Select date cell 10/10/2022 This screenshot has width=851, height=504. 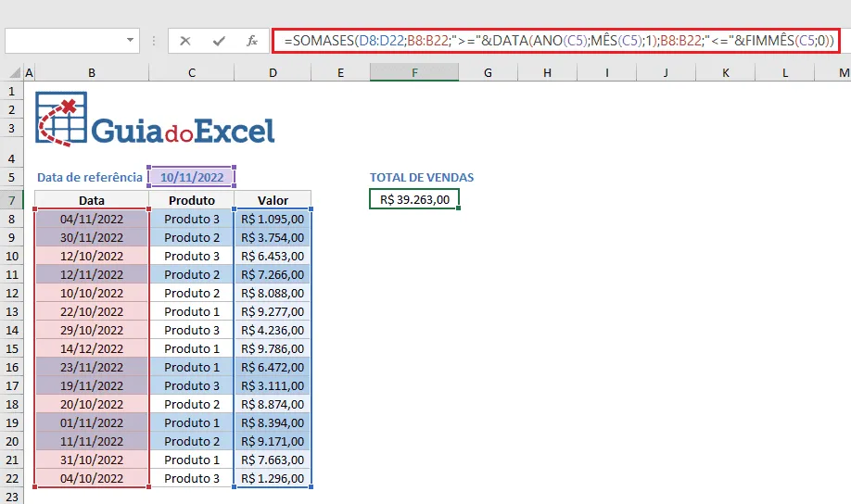point(92,293)
